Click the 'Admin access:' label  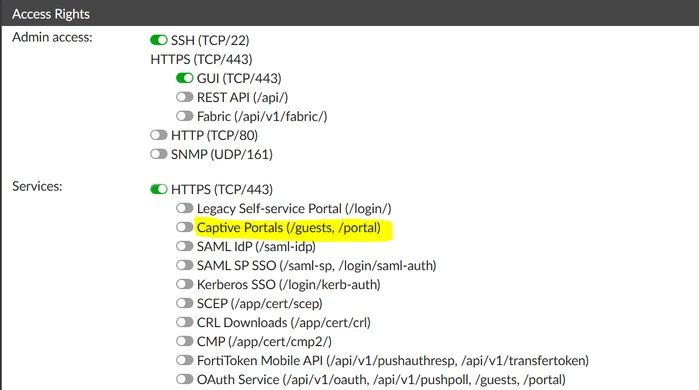click(52, 37)
